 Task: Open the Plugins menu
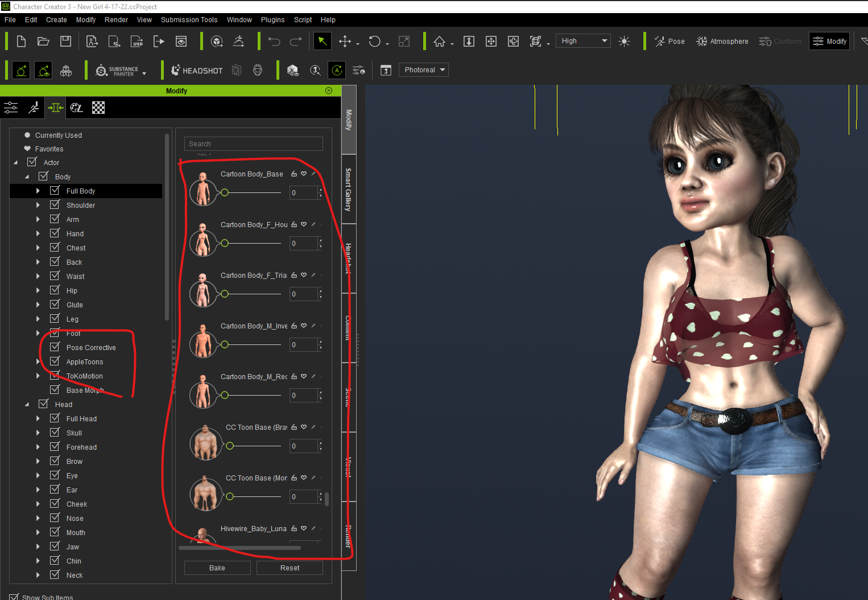[x=272, y=19]
